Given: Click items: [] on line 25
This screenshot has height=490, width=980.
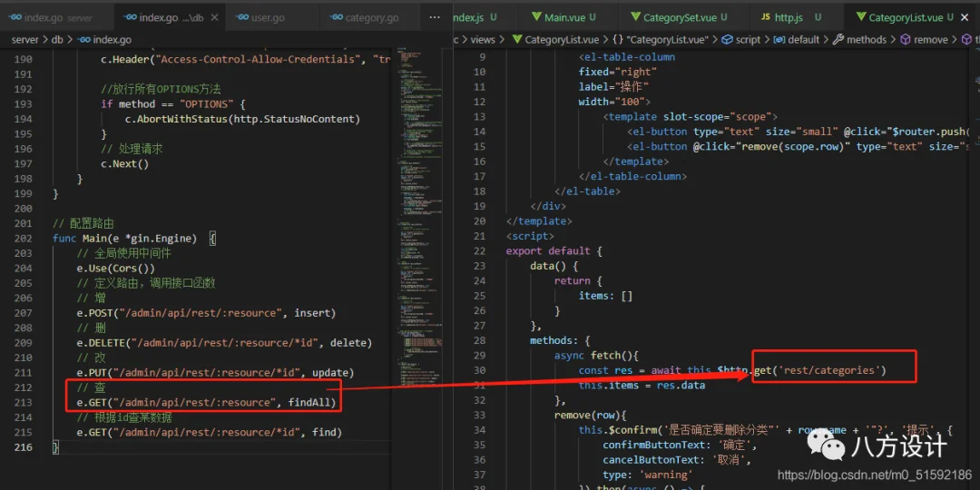Looking at the screenshot, I should [x=606, y=296].
